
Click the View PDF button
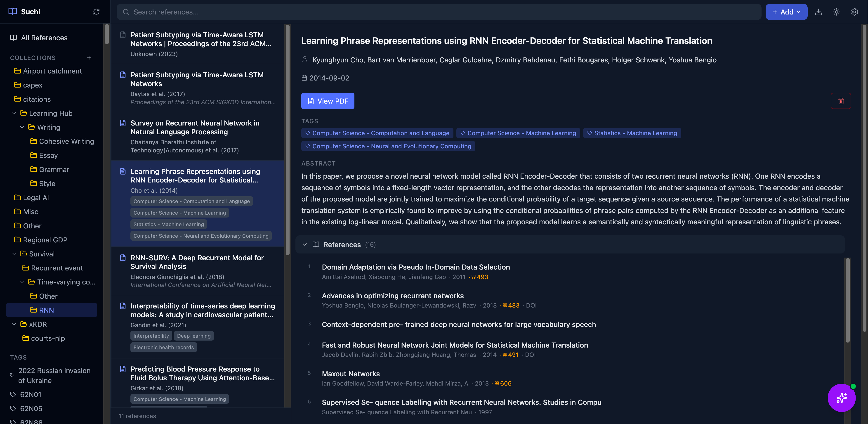tap(328, 101)
